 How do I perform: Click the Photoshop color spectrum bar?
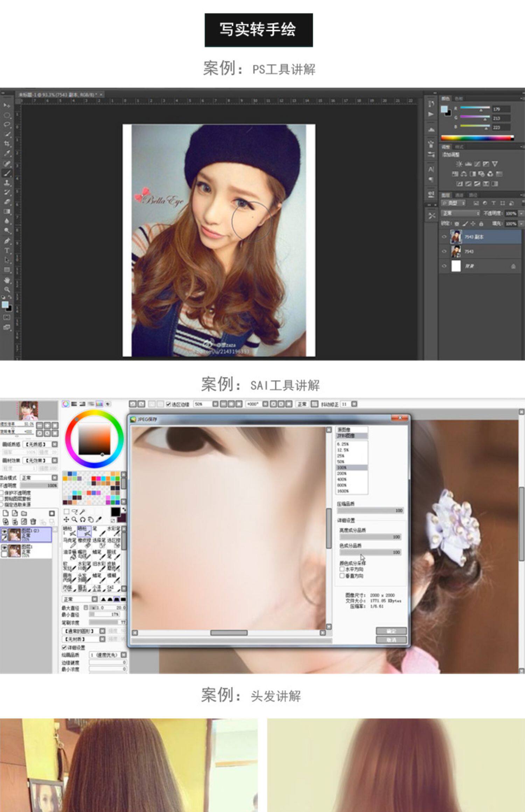[x=477, y=138]
